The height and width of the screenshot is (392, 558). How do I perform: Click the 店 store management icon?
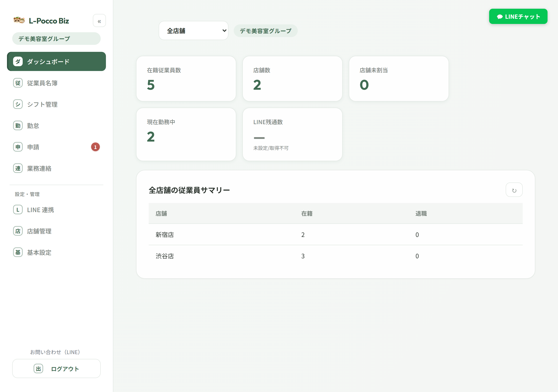point(18,231)
